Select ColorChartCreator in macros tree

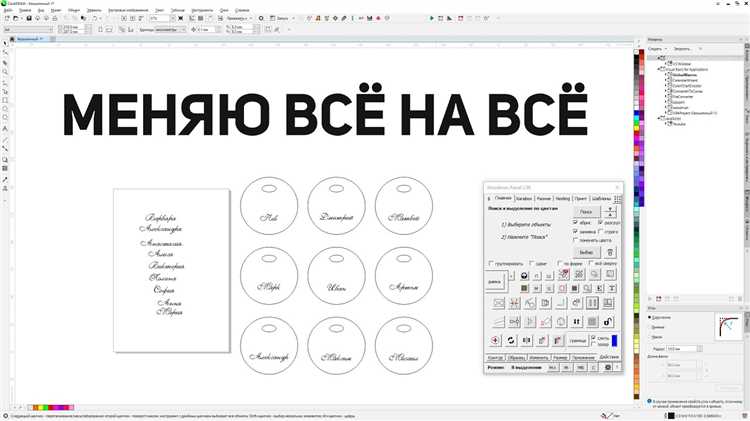tap(687, 86)
